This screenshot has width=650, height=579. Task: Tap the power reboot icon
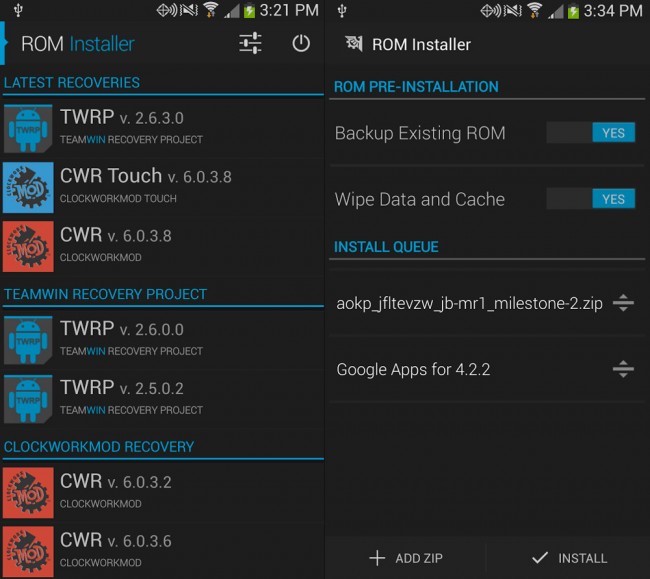tap(301, 43)
